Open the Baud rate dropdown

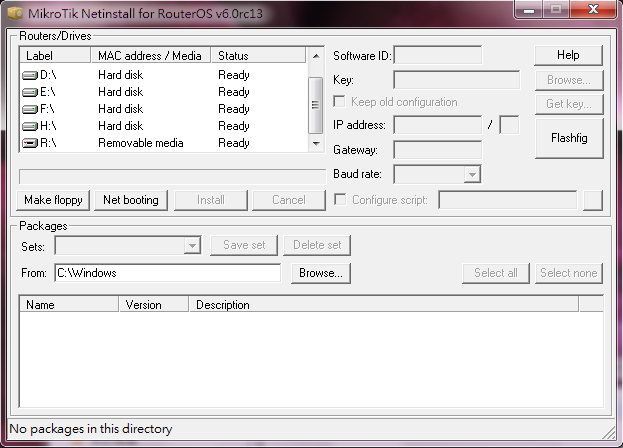pos(472,174)
